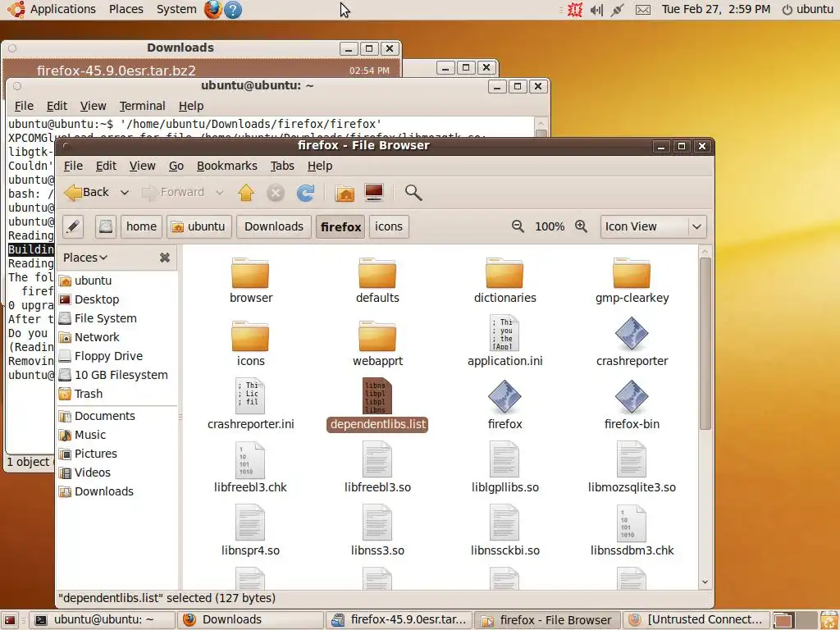840x630 pixels.
Task: Switch to Downloads window in taskbar
Action: pos(251,620)
